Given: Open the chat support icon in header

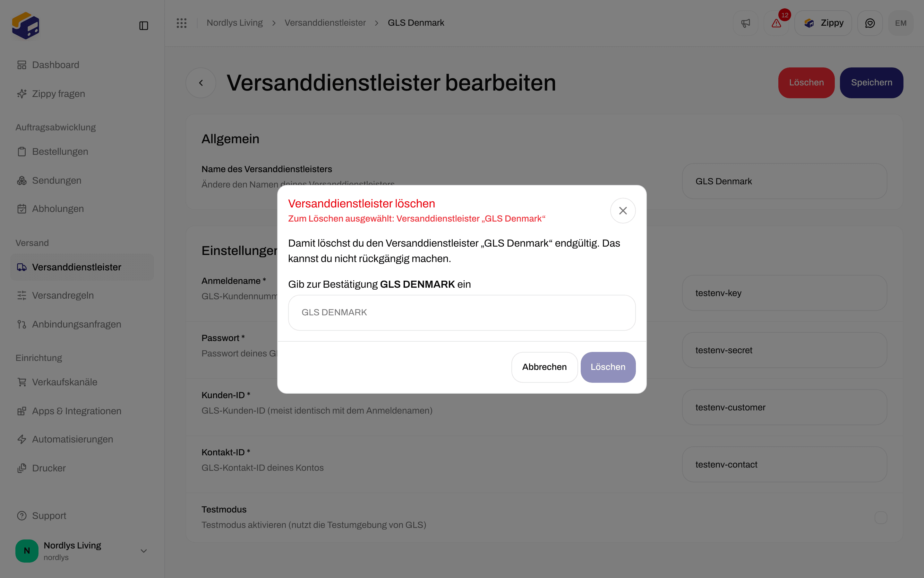Looking at the screenshot, I should coord(870,23).
